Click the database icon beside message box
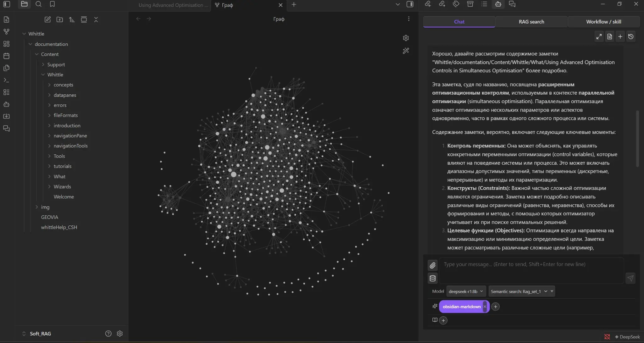Screen dimensions: 644x343 433,278
